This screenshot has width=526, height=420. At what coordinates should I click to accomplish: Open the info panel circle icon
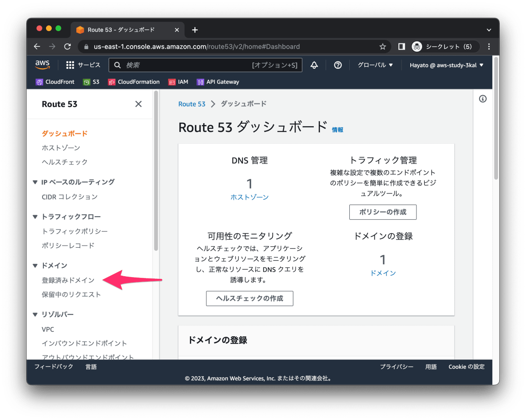tap(483, 99)
